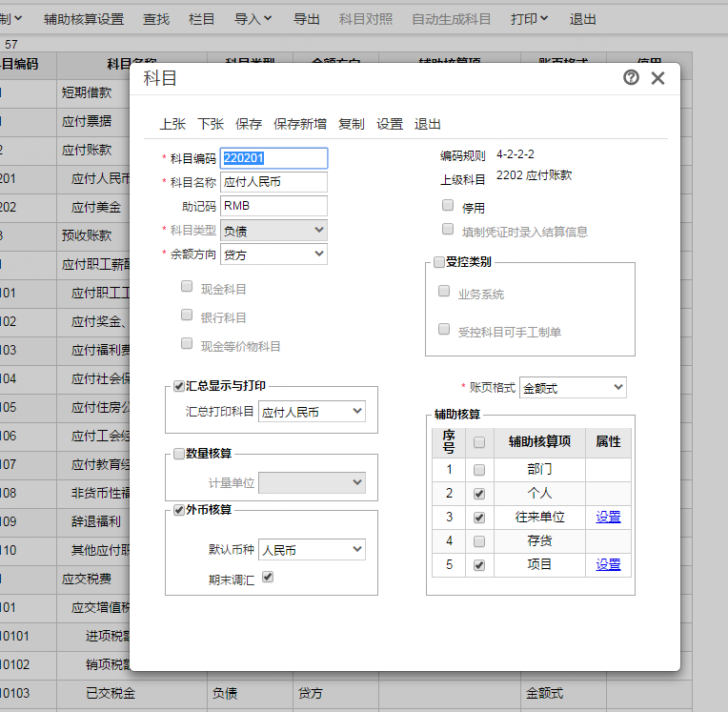Close the 科目 dialog with X

(657, 78)
